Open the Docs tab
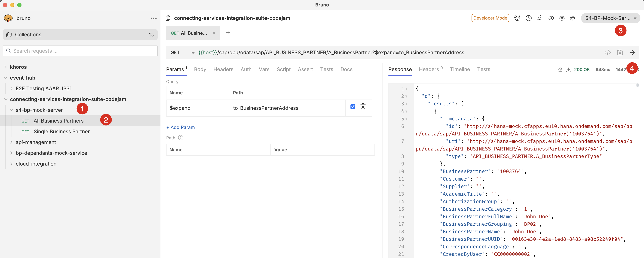644x258 pixels. 346,69
